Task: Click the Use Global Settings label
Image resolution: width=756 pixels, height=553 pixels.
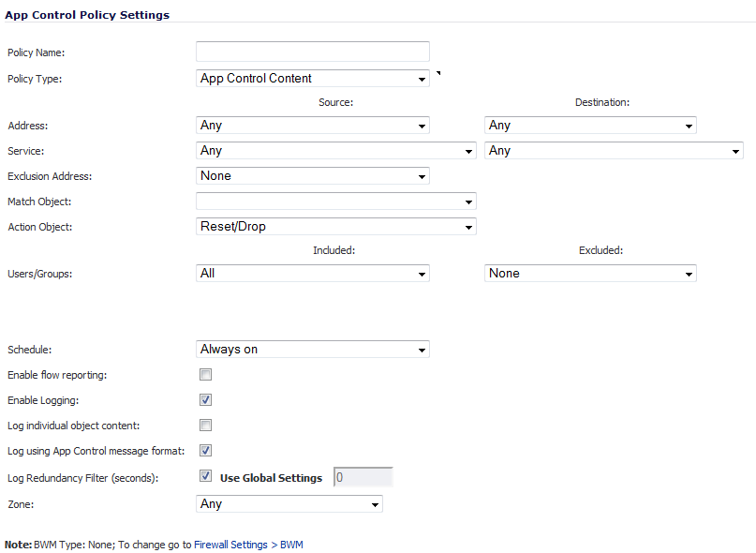Action: 271,478
